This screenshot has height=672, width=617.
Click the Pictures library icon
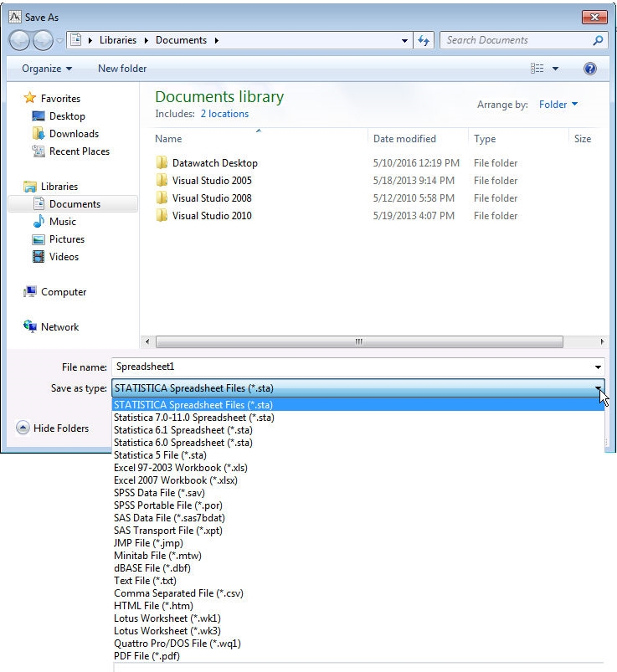coord(39,239)
